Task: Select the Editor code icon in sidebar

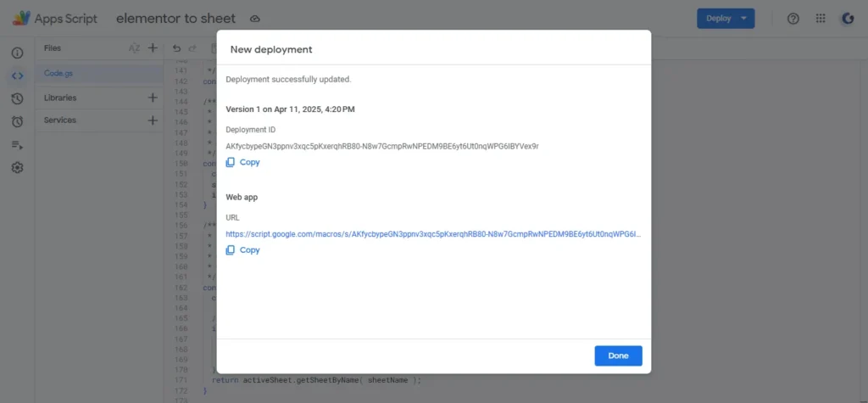Action: (x=17, y=76)
